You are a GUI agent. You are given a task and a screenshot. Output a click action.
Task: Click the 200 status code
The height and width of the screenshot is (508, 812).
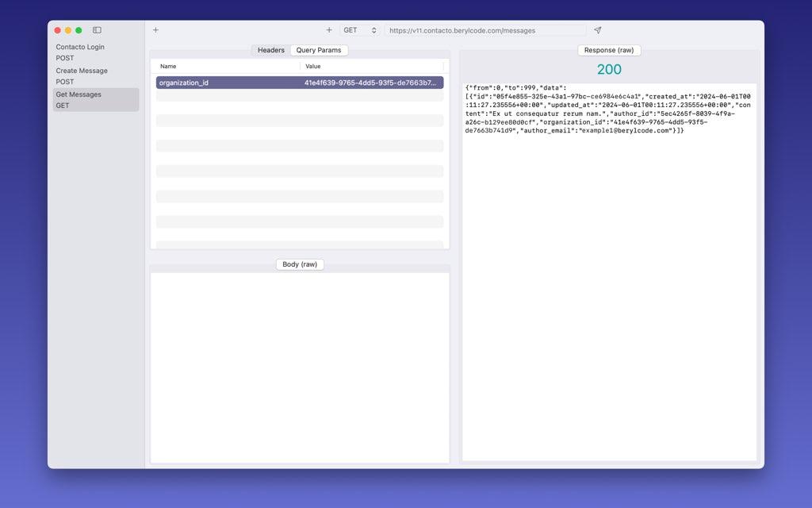[x=609, y=69]
